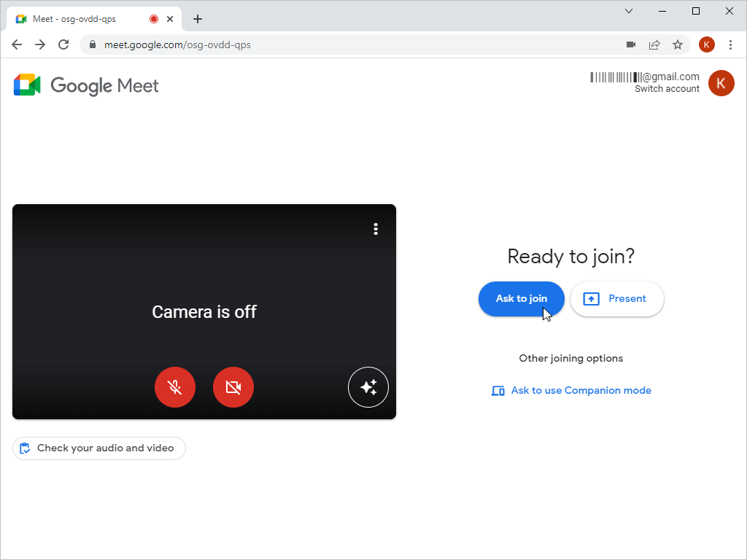Toggle microphone mute state
The width and height of the screenshot is (747, 560).
click(x=175, y=387)
